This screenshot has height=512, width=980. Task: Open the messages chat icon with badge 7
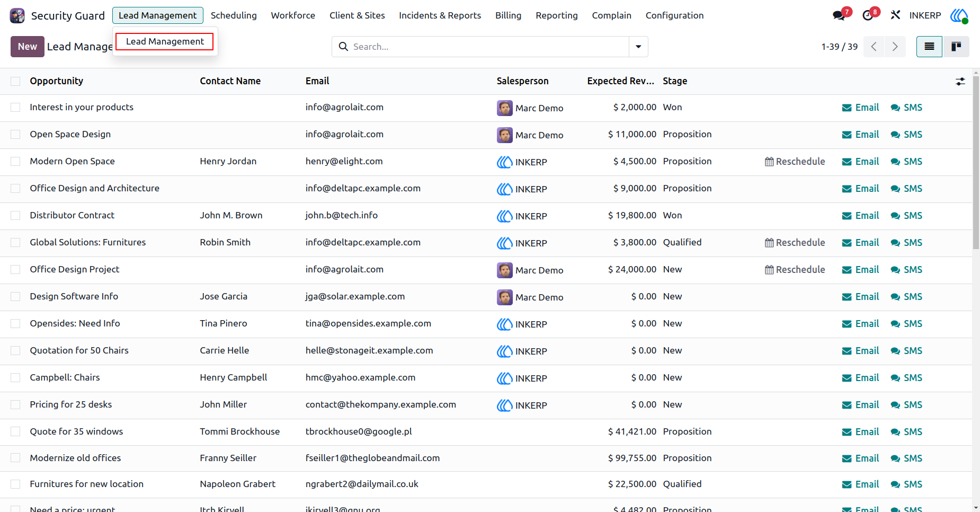[839, 15]
